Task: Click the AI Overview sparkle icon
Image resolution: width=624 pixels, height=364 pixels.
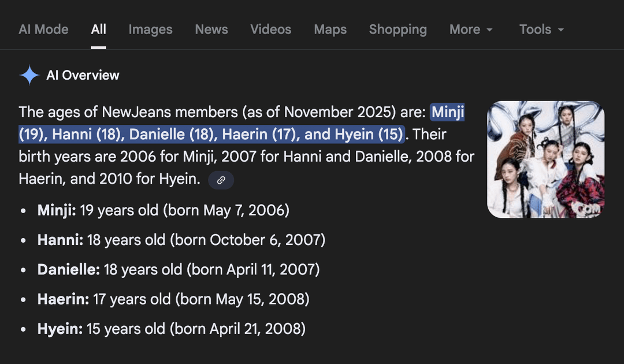Action: [29, 75]
